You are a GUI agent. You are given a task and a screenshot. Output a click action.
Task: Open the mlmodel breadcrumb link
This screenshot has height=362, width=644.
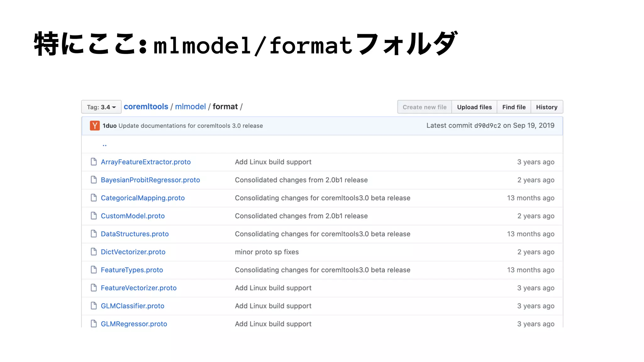click(190, 107)
